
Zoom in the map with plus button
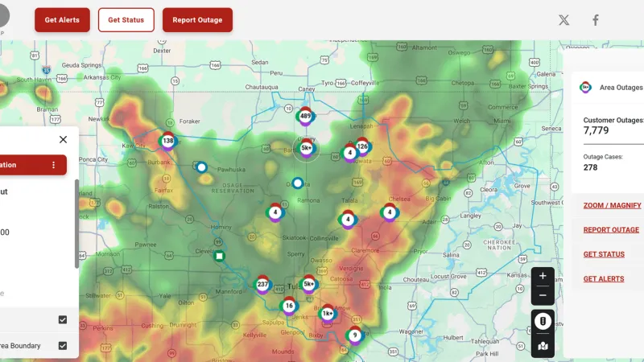click(543, 276)
